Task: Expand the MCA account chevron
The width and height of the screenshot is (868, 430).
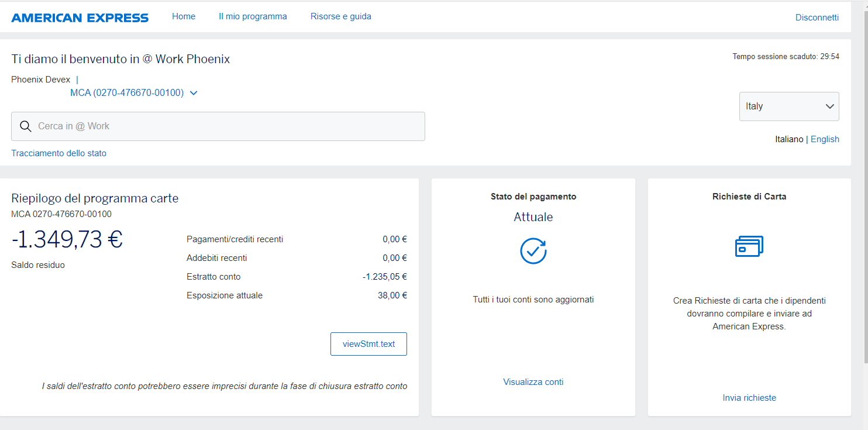Action: (194, 93)
